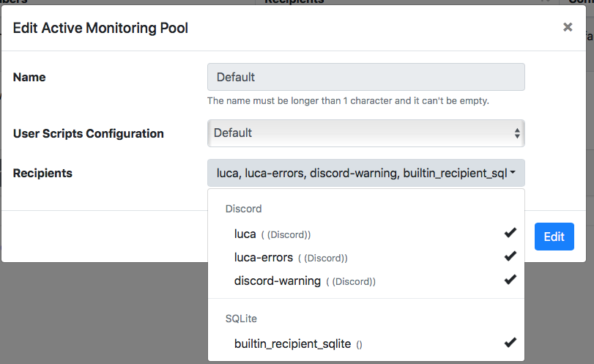
Task: Click the Name field label
Action: 29,77
